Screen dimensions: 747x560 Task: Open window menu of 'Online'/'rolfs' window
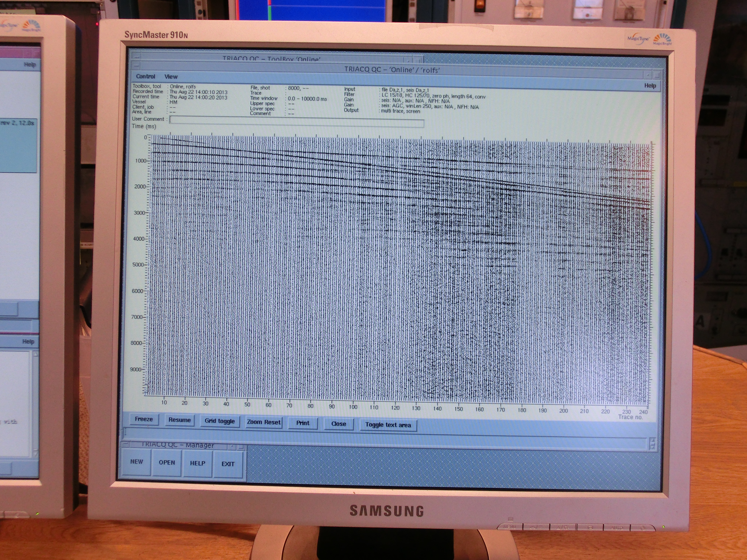pos(136,65)
